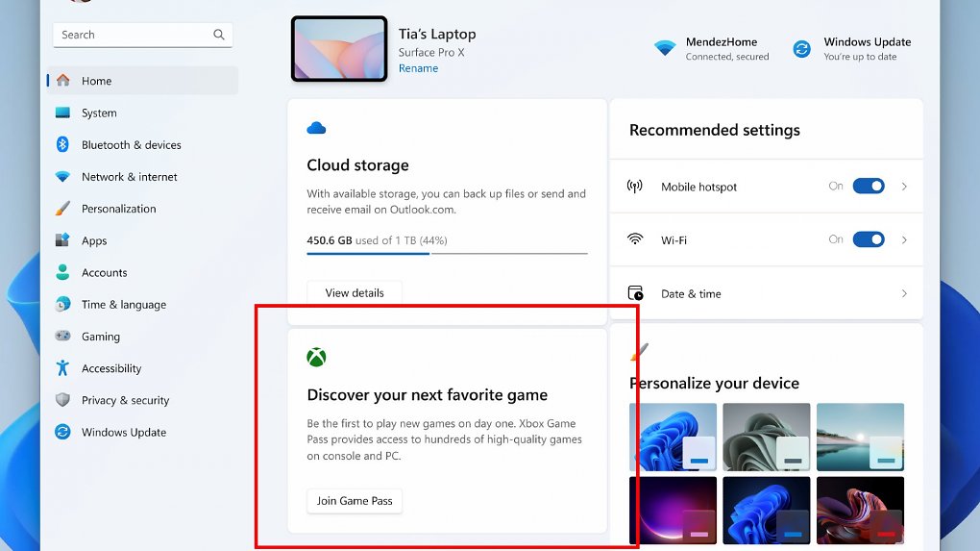Expand Wi-Fi settings chevron
This screenshot has width=980, height=551.
pyautogui.click(x=904, y=239)
